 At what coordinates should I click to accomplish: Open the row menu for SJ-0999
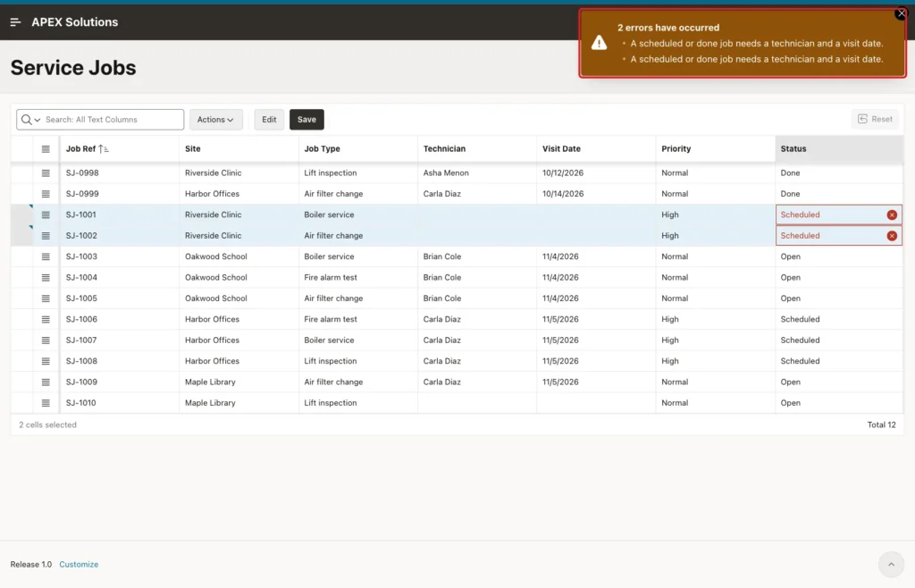tap(46, 194)
